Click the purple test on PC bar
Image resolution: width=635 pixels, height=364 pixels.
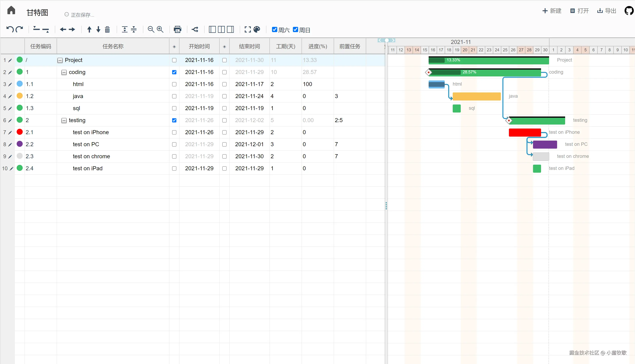click(545, 144)
